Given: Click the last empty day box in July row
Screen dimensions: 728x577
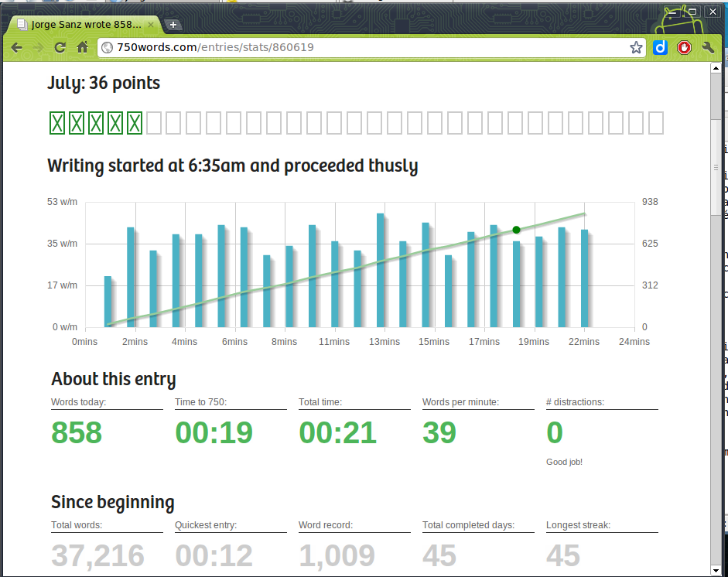Looking at the screenshot, I should pos(655,123).
